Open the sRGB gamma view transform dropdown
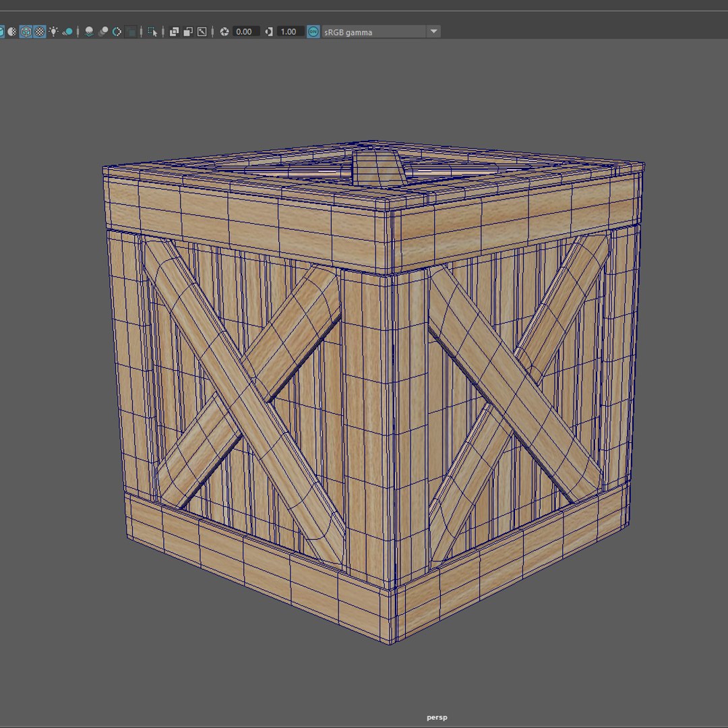Screen dimensions: 728x728 [x=381, y=32]
